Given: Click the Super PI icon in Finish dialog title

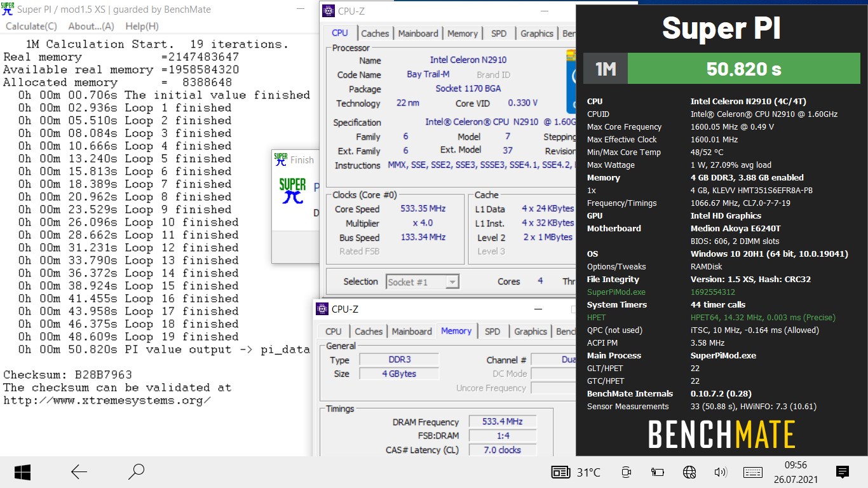Looking at the screenshot, I should click(280, 159).
